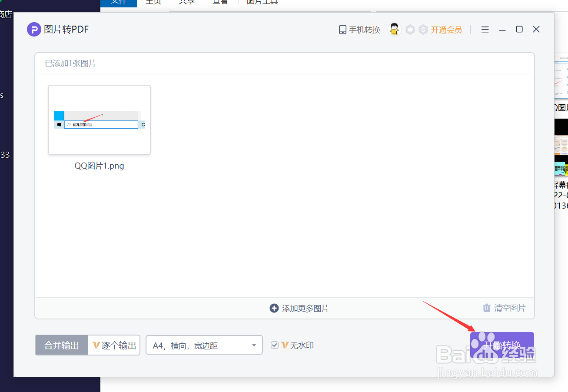The image size is (568, 392).
Task: Click the crown membership badge icon
Action: click(x=410, y=29)
